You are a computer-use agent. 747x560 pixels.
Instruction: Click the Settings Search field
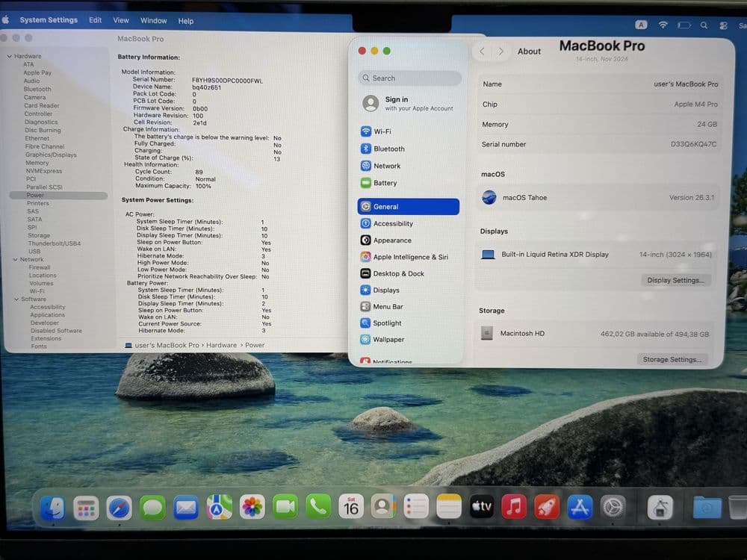409,78
